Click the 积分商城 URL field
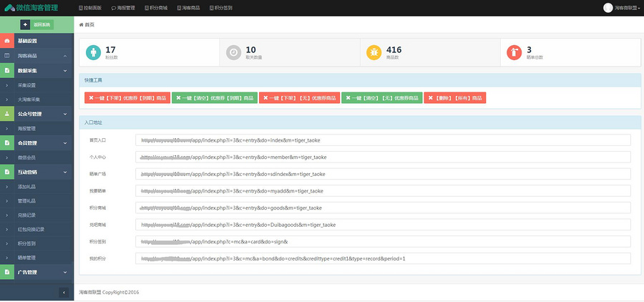The image size is (644, 302). tap(384, 208)
